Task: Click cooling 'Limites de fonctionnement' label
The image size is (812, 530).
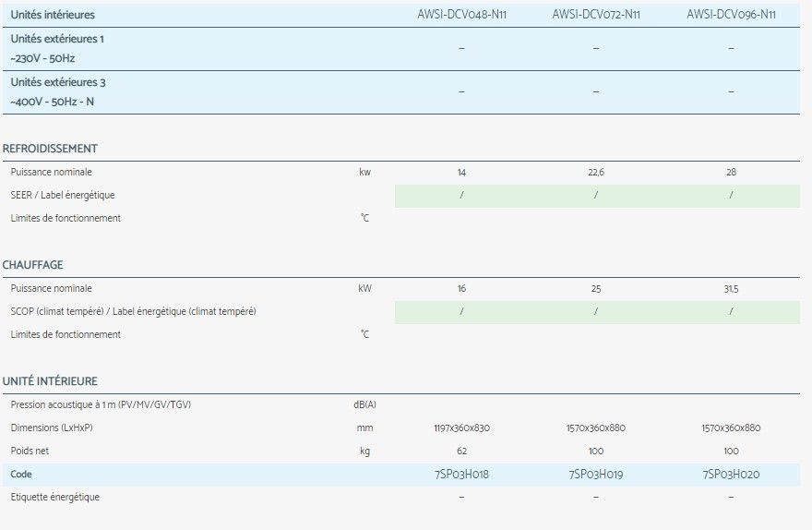Action: pos(66,218)
